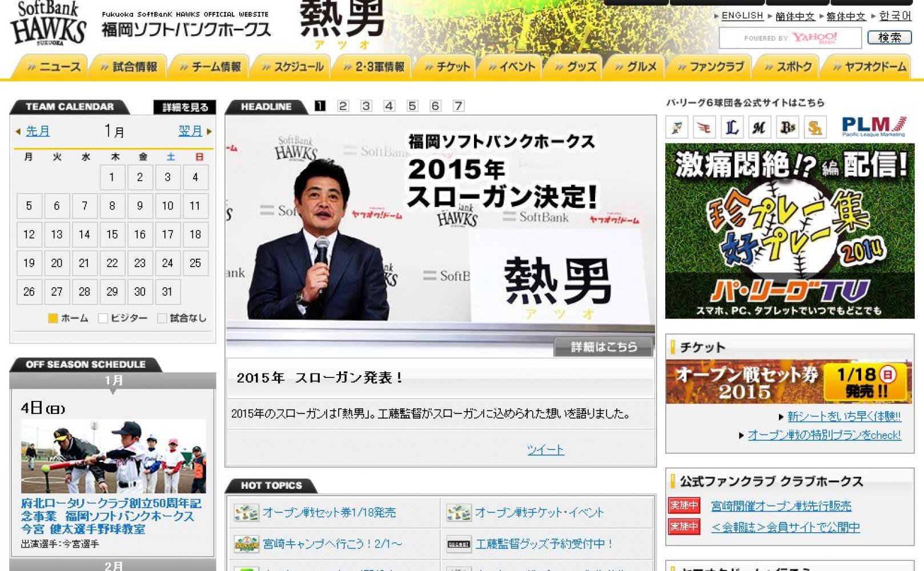Open the チケット navigation tab
The width and height of the screenshot is (924, 571).
click(448, 67)
